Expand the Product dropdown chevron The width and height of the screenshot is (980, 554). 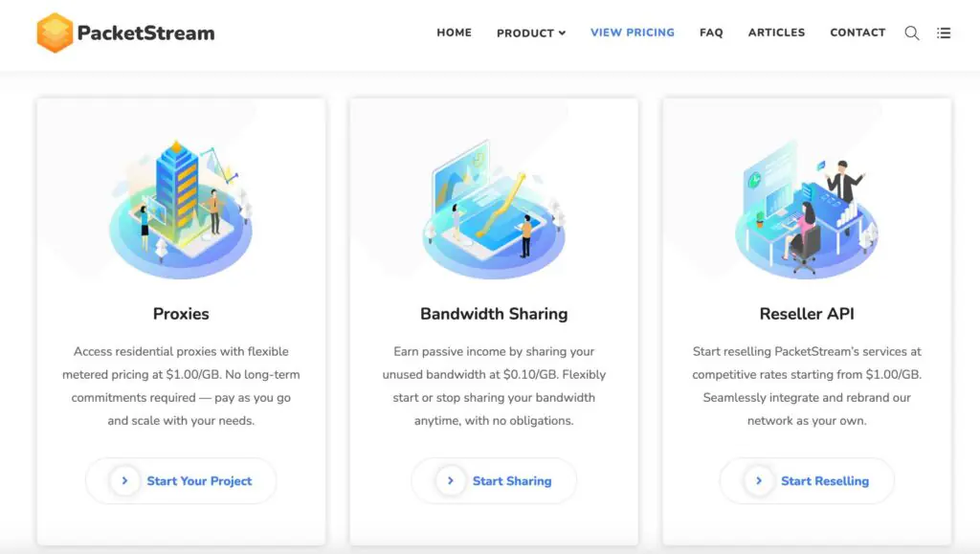[562, 33]
